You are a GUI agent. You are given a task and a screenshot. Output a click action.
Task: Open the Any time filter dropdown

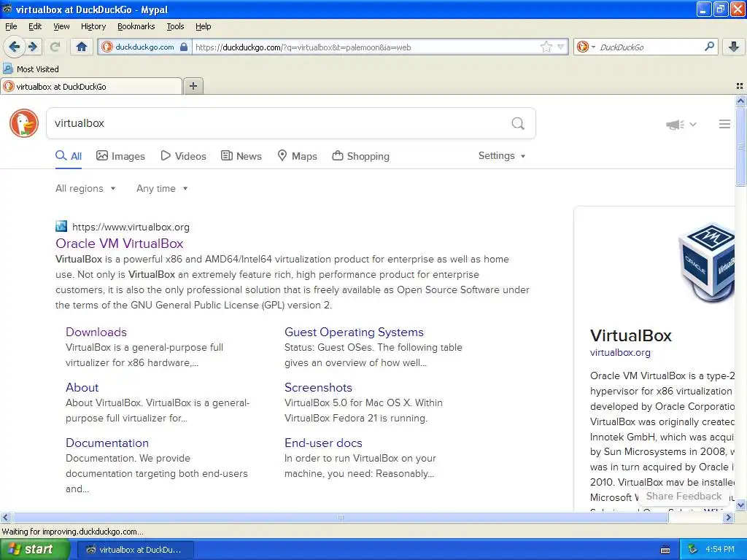click(x=162, y=188)
